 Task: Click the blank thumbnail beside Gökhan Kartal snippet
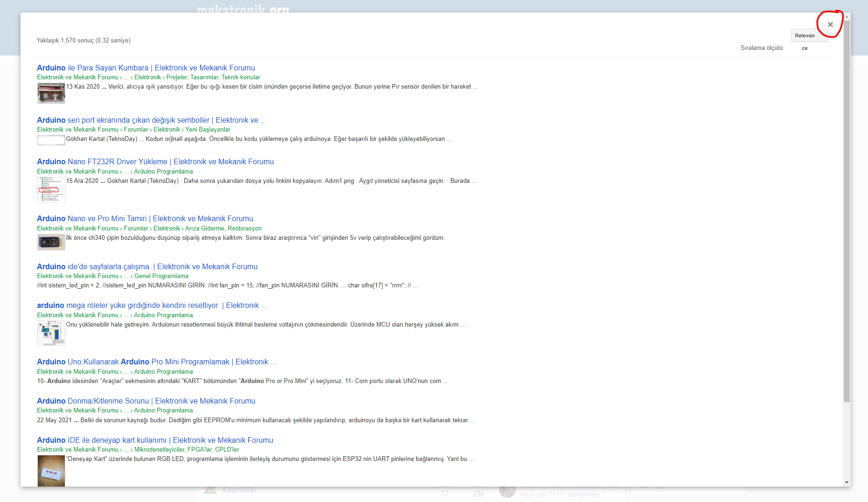[51, 140]
